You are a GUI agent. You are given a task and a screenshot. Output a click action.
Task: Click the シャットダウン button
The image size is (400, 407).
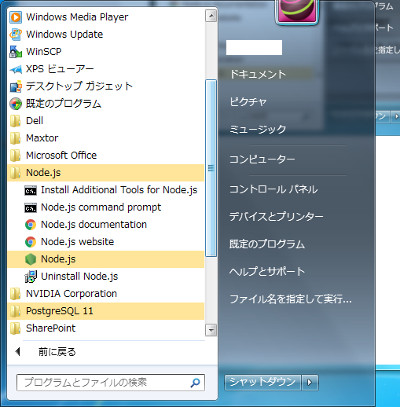263,382
